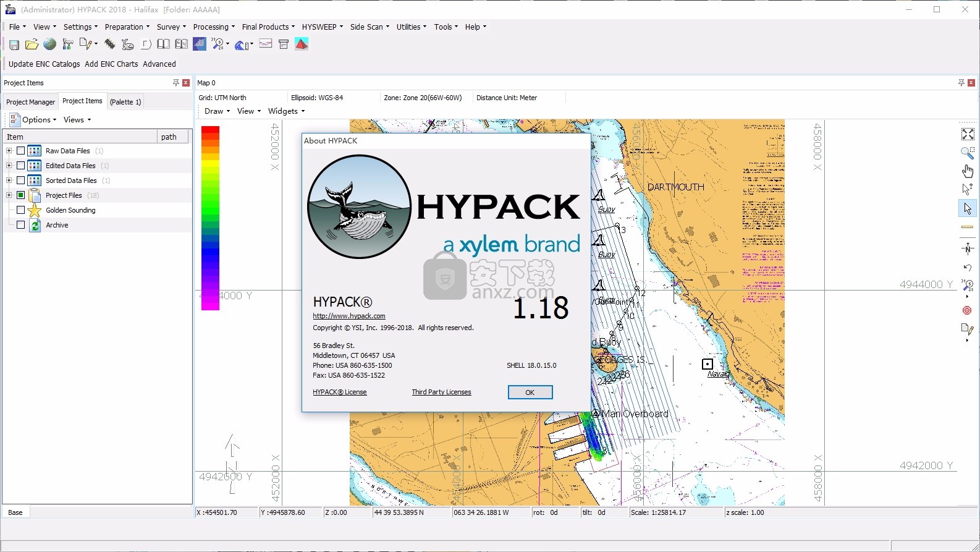Click Add ENC Charts
Screen dimensions: 980x552
[x=111, y=64]
